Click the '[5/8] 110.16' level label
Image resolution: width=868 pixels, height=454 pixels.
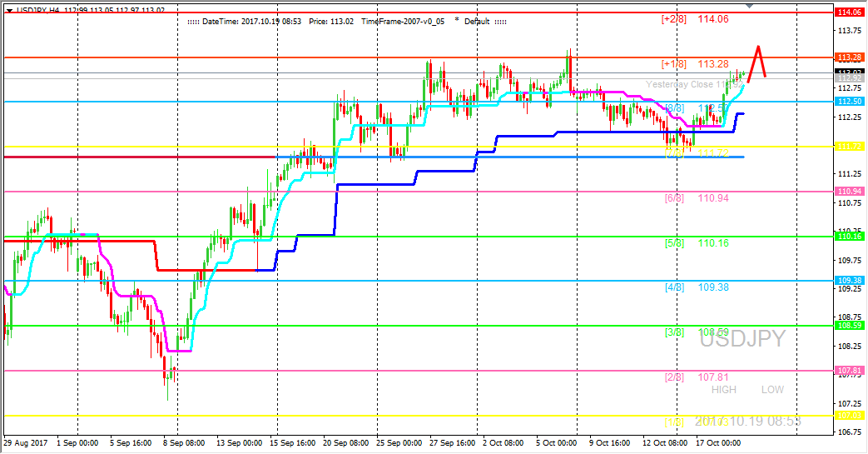[x=697, y=242]
